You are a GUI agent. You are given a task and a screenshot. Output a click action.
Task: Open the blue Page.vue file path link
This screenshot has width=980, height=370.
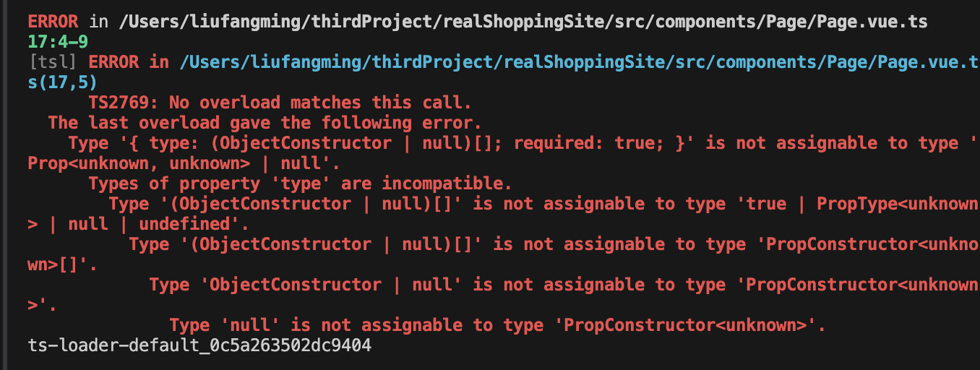(578, 63)
